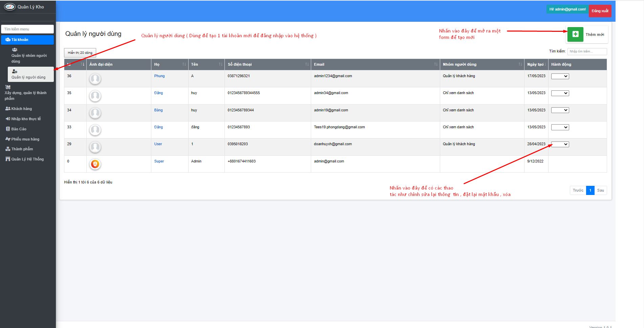The height and width of the screenshot is (328, 644).
Task: Click the user-cog icon of Quản lý người dùng
Action: click(15, 71)
